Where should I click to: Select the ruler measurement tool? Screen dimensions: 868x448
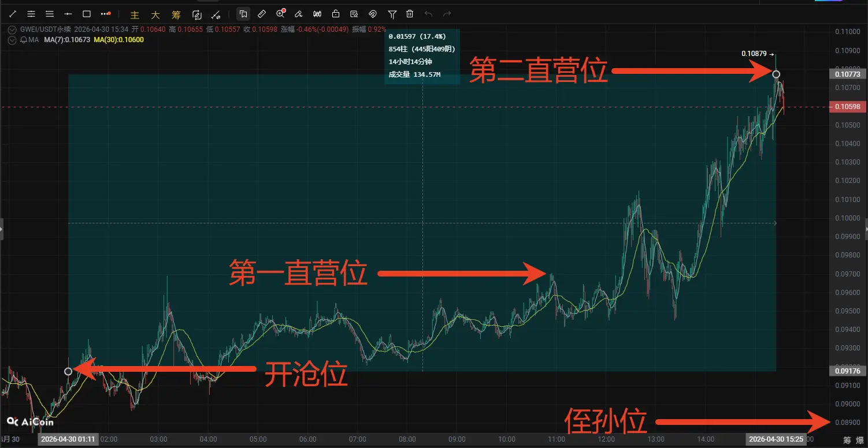point(262,14)
